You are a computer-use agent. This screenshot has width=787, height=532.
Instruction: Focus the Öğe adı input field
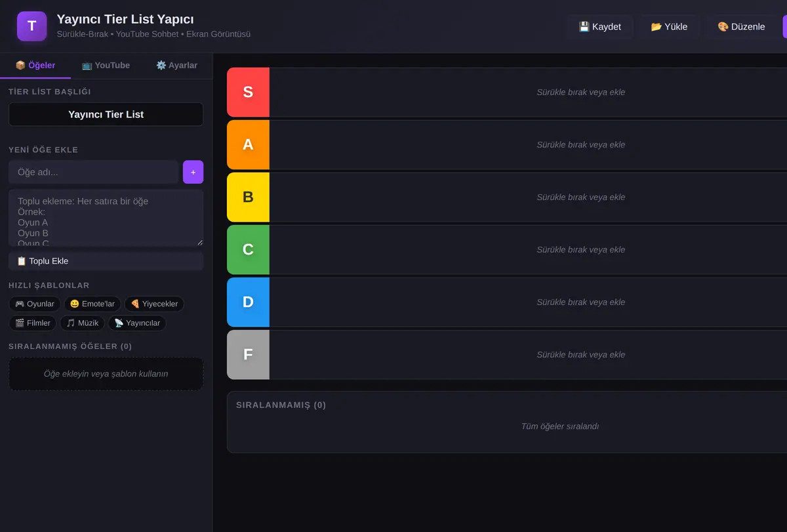(x=93, y=172)
